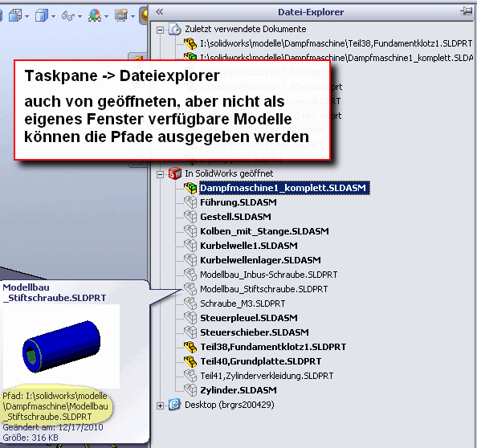Click the View Settings monitor icon
477x448 pixels.
point(121,15)
